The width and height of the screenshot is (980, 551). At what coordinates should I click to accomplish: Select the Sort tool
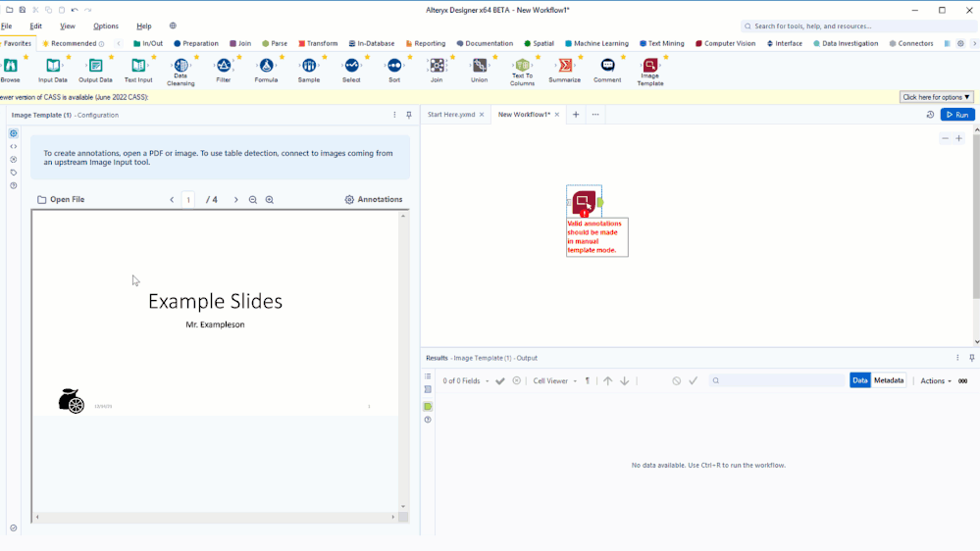(394, 70)
